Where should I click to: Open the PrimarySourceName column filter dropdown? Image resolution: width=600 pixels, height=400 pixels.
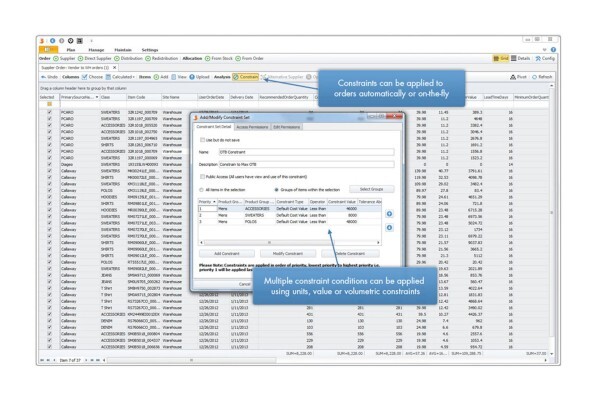pyautogui.click(x=97, y=97)
